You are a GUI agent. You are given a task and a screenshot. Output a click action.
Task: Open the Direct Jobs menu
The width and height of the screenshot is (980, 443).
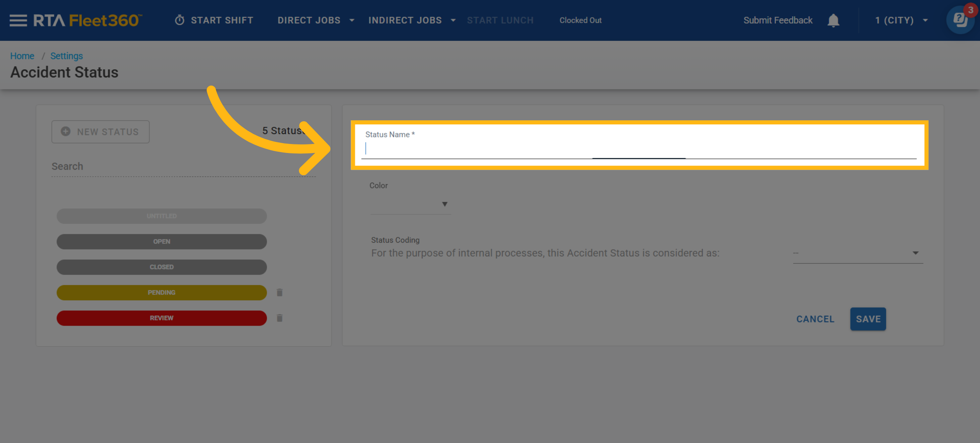[316, 20]
